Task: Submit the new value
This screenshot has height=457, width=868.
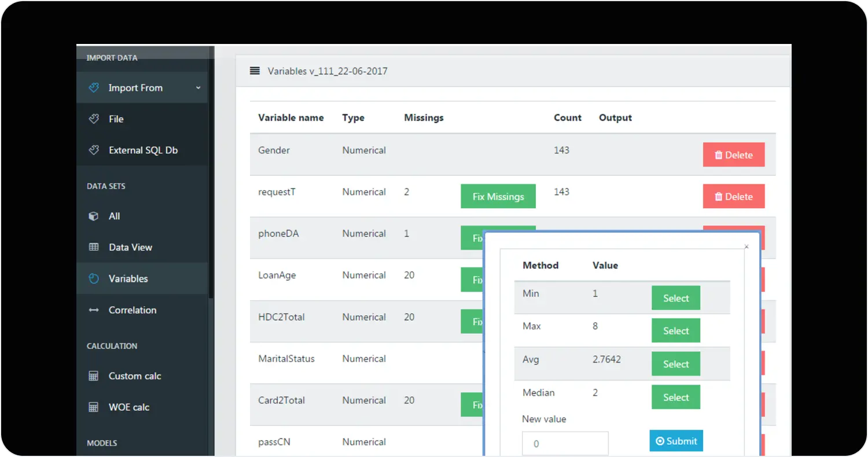Action: (676, 441)
